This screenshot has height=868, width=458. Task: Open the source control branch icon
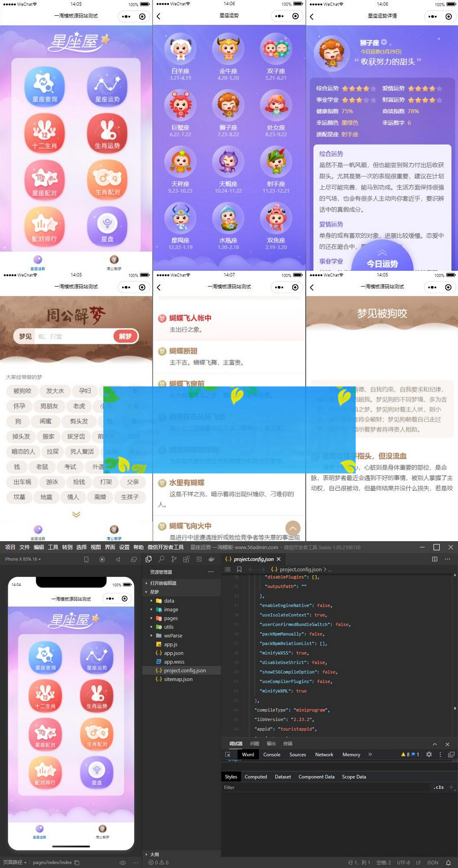[174, 559]
